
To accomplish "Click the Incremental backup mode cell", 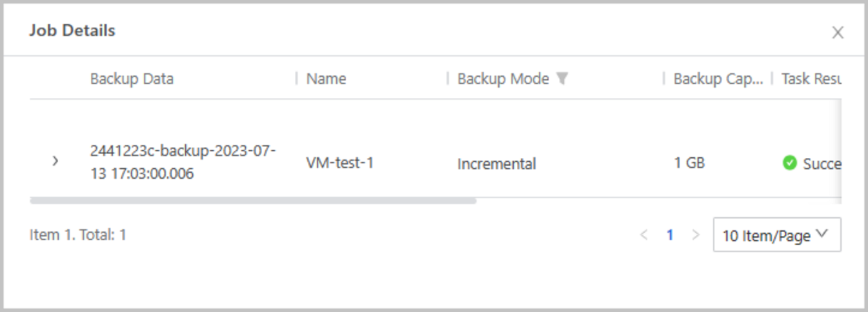I will (x=496, y=164).
